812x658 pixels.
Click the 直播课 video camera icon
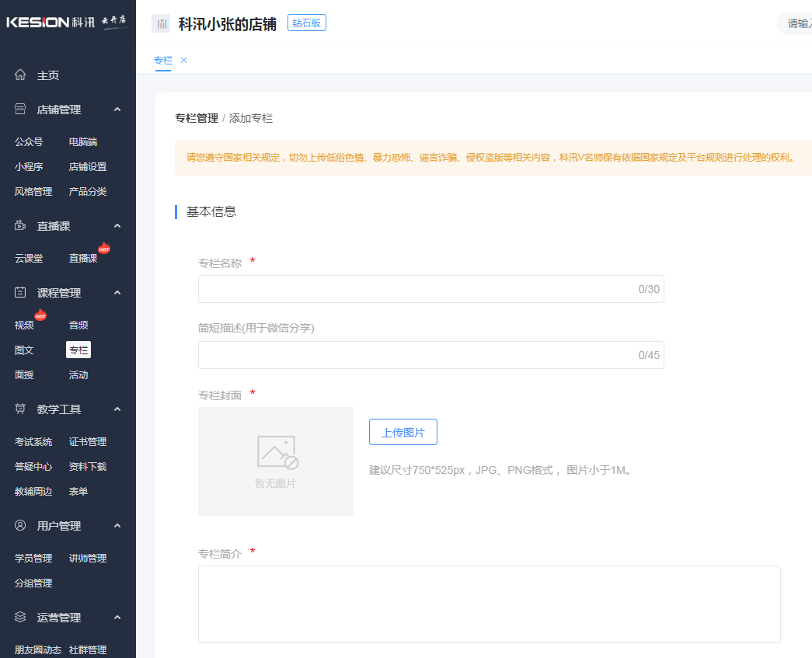pos(19,225)
